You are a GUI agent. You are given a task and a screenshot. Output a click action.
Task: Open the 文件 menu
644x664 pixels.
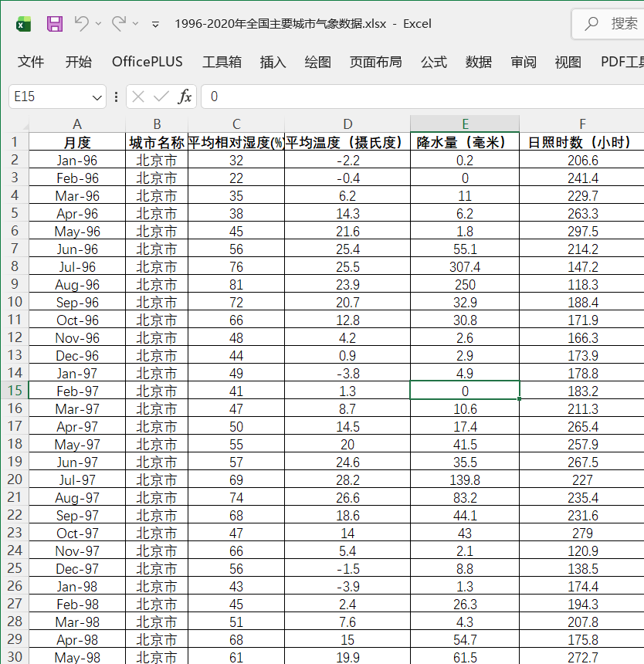pyautogui.click(x=31, y=62)
